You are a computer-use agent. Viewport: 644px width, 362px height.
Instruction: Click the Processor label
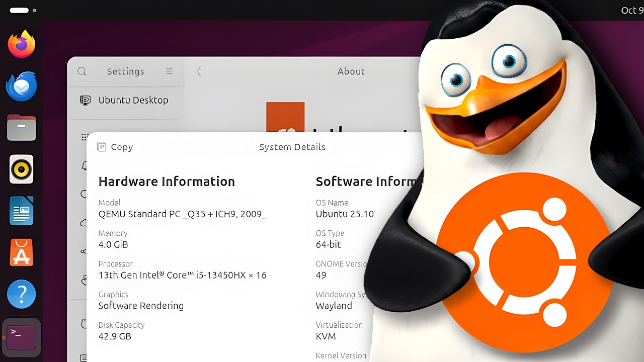[115, 264]
